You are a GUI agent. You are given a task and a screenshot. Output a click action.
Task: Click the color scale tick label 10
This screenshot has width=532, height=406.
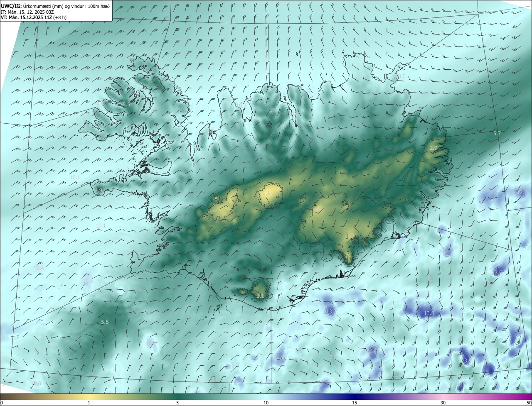(266, 403)
